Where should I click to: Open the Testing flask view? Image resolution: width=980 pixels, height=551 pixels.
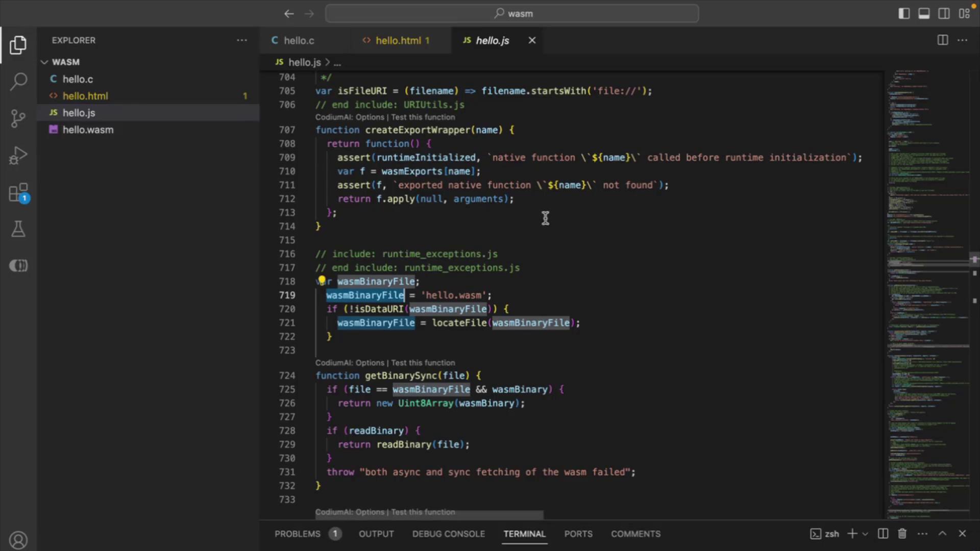point(18,229)
